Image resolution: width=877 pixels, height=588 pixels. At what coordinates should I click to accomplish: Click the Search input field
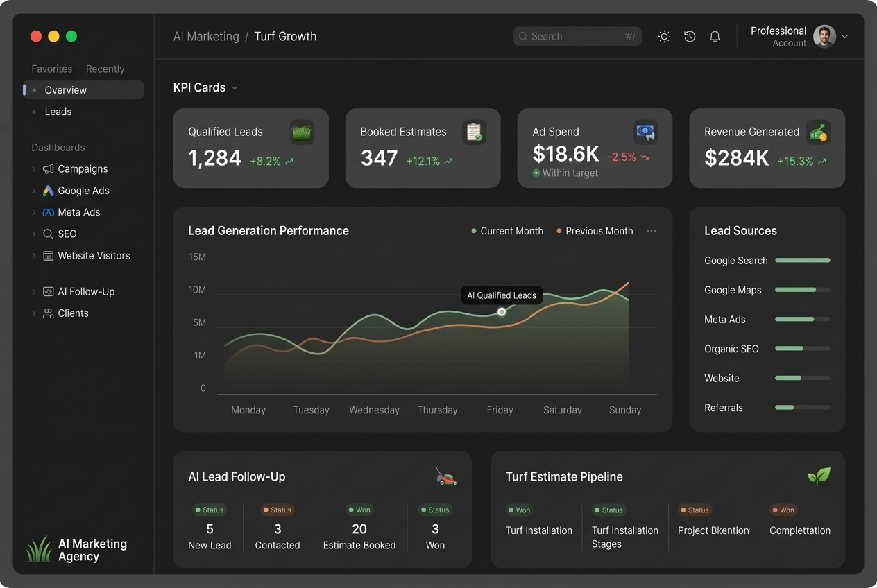pos(577,37)
